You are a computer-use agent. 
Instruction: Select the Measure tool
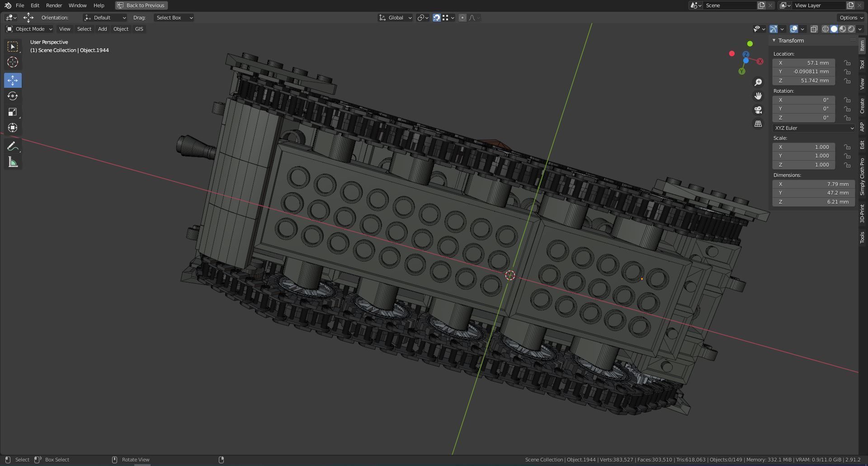[13, 162]
